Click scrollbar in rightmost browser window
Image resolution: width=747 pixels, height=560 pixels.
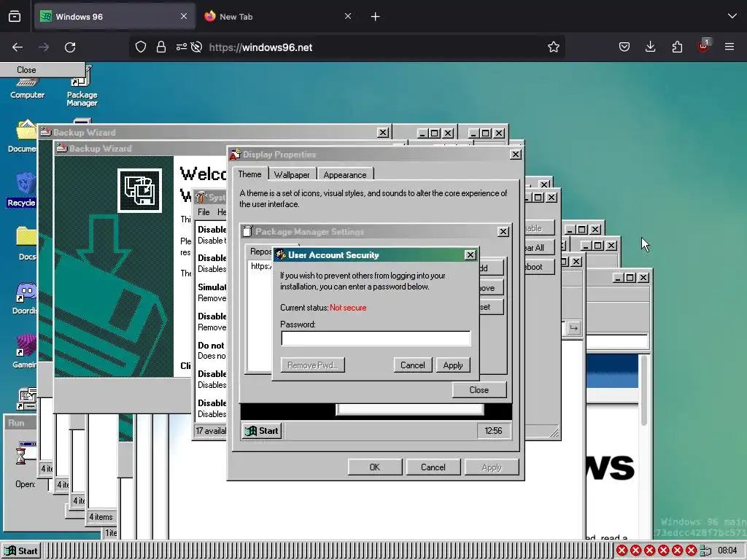pos(644,391)
